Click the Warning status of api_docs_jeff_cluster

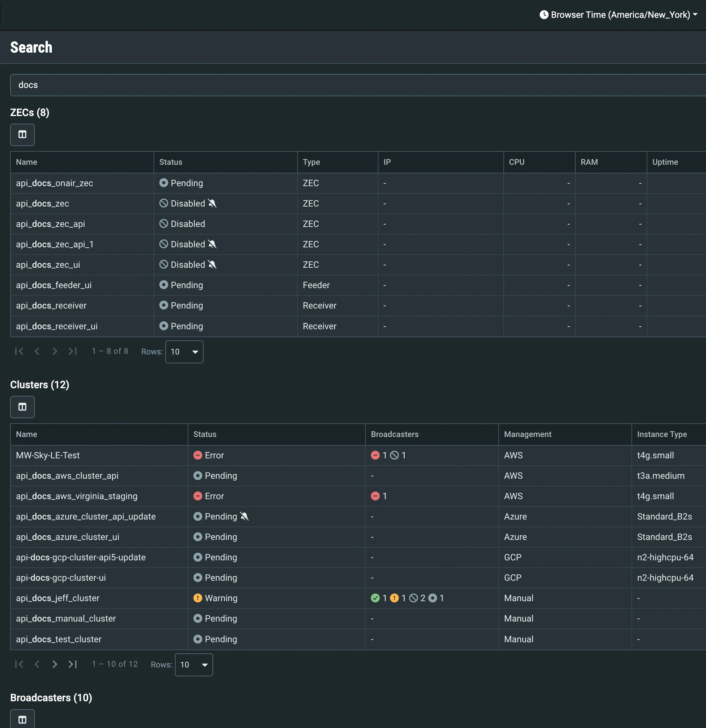[x=215, y=598]
